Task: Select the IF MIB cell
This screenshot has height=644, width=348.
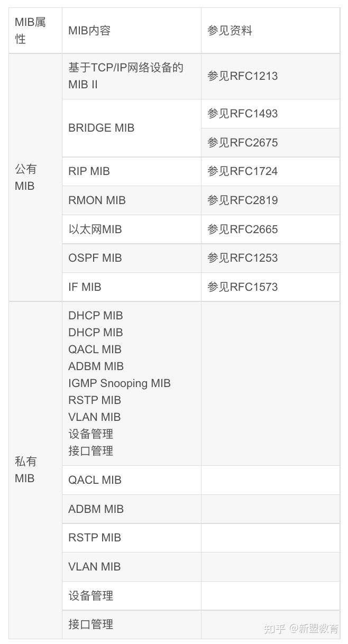Action: point(85,287)
